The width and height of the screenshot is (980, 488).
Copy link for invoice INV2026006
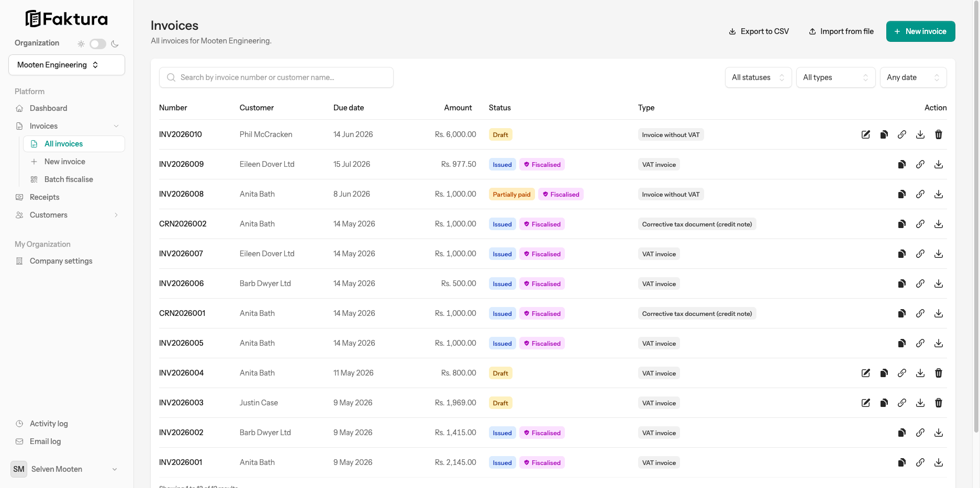[x=920, y=283]
